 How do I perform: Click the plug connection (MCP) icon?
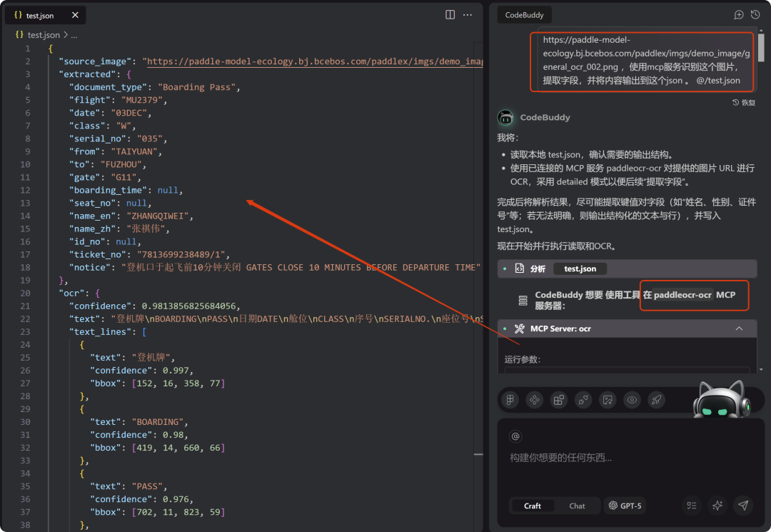(x=583, y=400)
